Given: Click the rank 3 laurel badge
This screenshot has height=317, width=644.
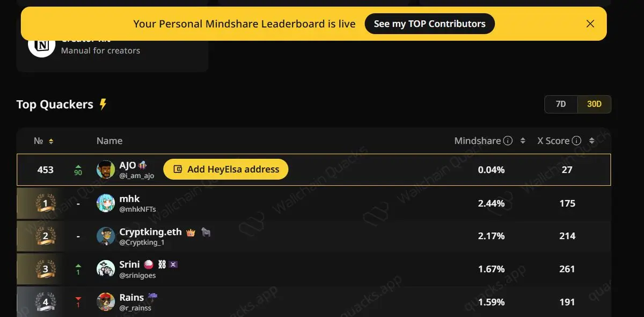Looking at the screenshot, I should 46,269.
